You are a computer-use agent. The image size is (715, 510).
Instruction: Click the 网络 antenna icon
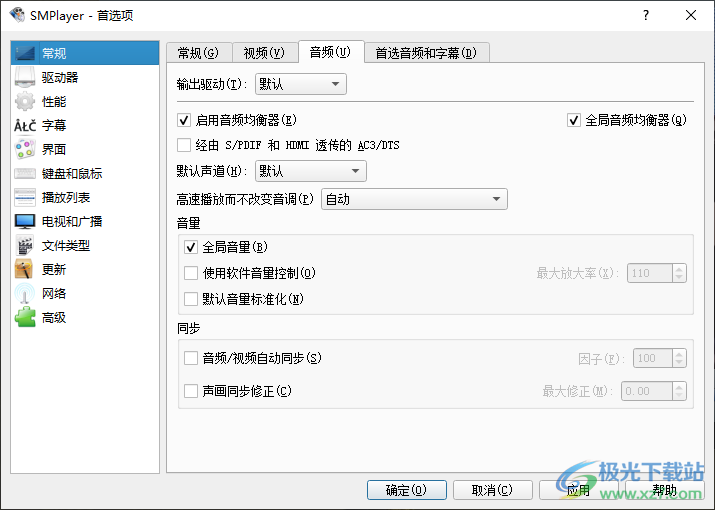pyautogui.click(x=25, y=293)
